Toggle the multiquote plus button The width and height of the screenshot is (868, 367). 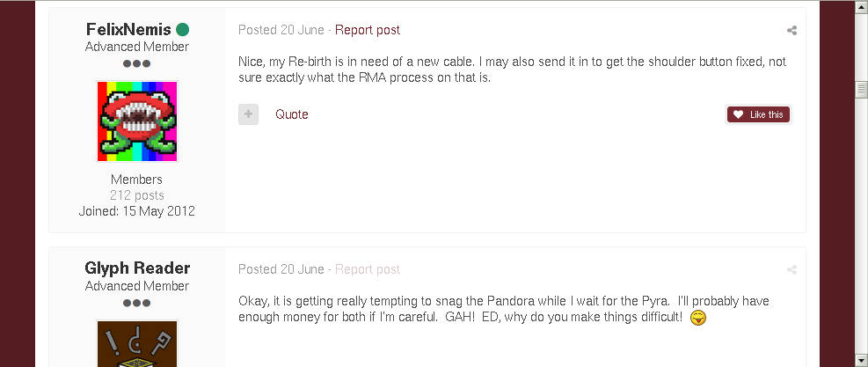pos(248,114)
